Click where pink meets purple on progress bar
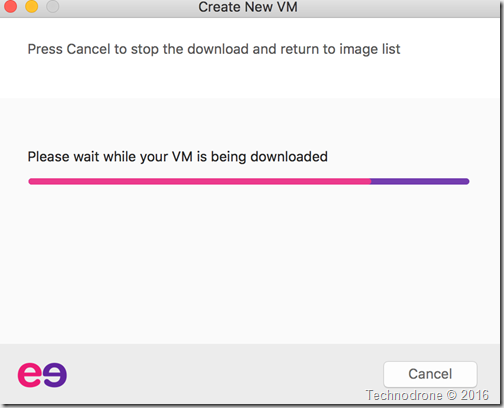504x408 pixels. [x=371, y=181]
